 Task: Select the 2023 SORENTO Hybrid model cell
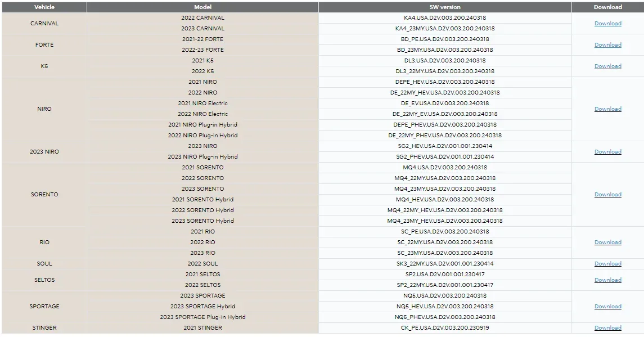[203, 221]
